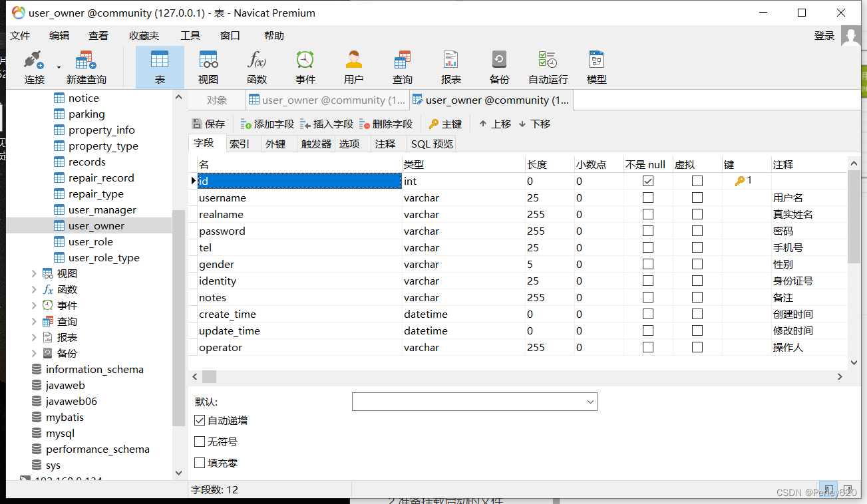The image size is (867, 504).
Task: Open the 函数 function toolbar icon
Action: pyautogui.click(x=257, y=68)
